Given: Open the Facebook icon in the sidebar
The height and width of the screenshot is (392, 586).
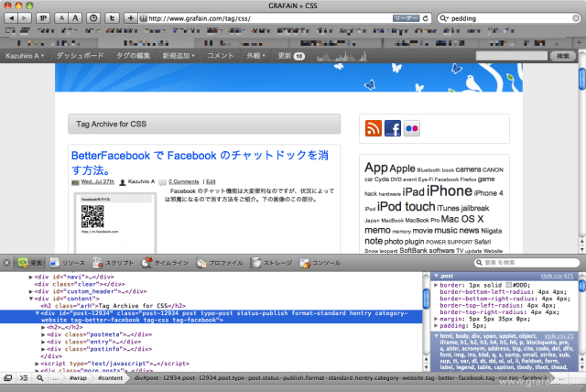Looking at the screenshot, I should click(393, 128).
